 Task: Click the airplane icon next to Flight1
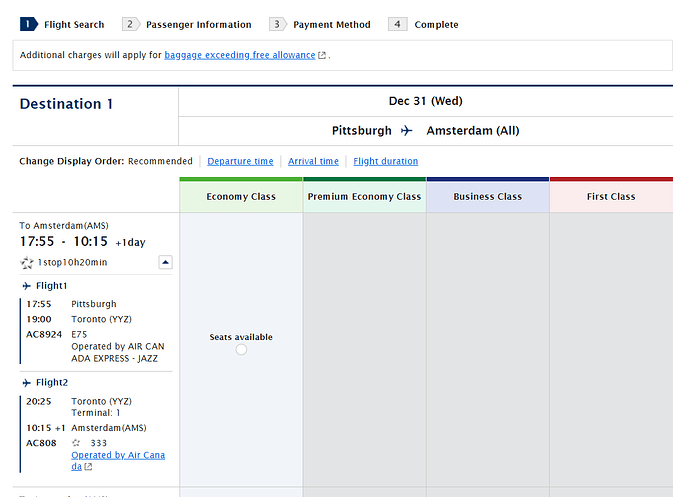point(27,286)
